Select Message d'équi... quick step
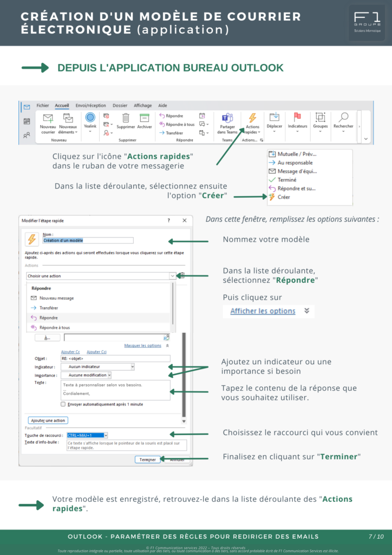This screenshot has height=555, width=392. (293, 171)
